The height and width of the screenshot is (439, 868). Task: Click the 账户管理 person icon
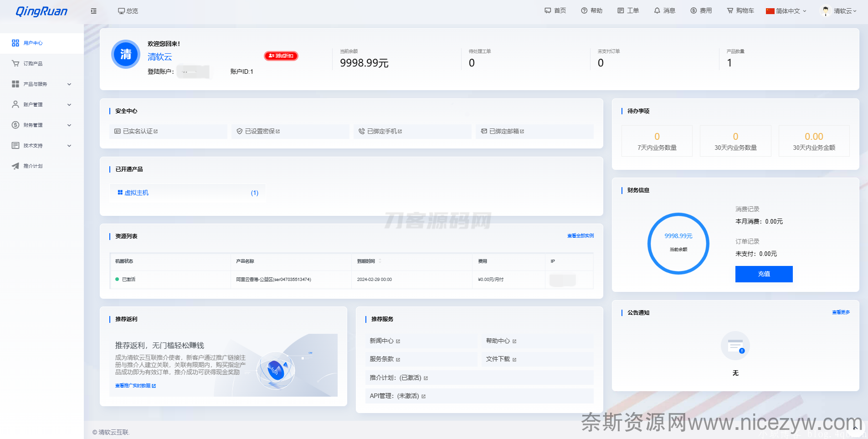15,105
